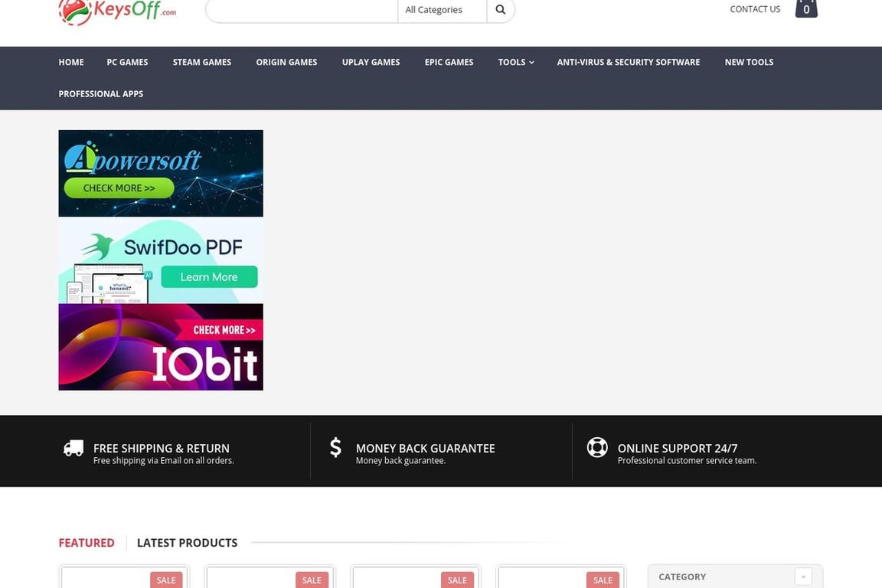
Task: Switch to the Featured tab
Action: click(86, 542)
